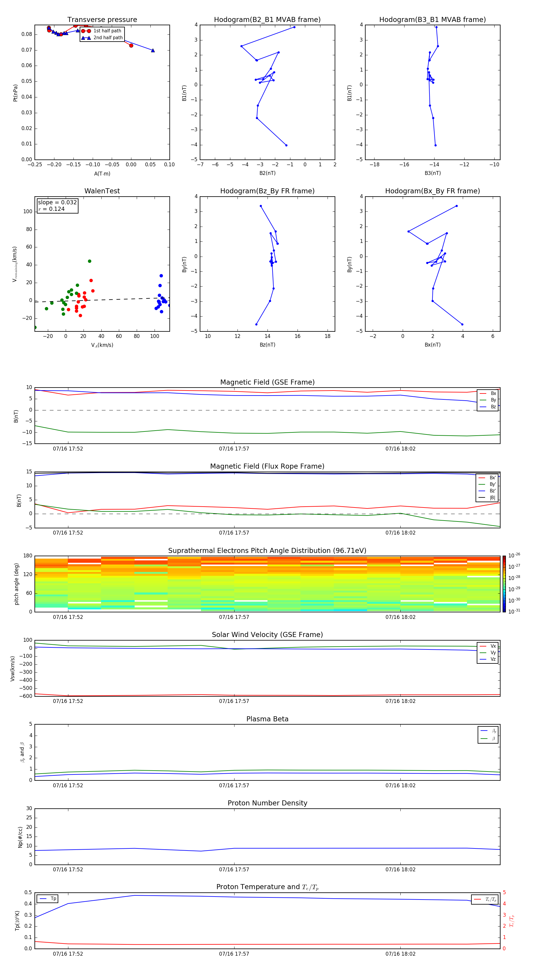The image size is (535, 980).
Task: Click the 'B3(nT)' x-axis label
Action: tap(432, 173)
